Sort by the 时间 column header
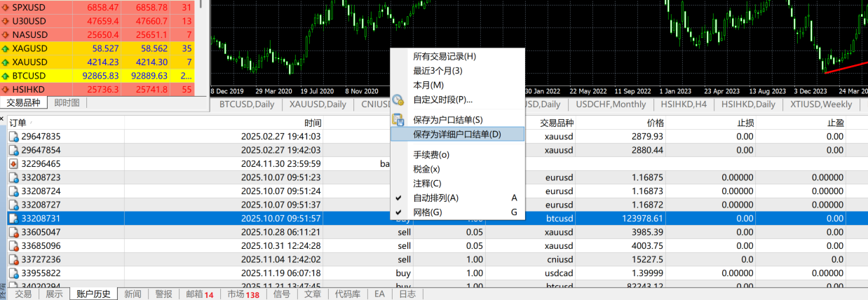Image resolution: width=868 pixels, height=300 pixels. [313, 123]
